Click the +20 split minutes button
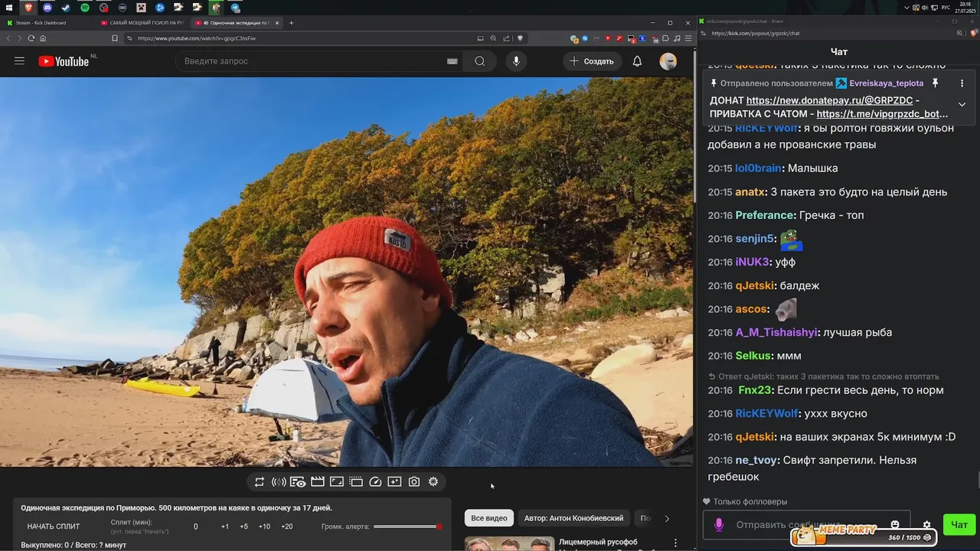The height and width of the screenshot is (551, 980). click(x=287, y=527)
